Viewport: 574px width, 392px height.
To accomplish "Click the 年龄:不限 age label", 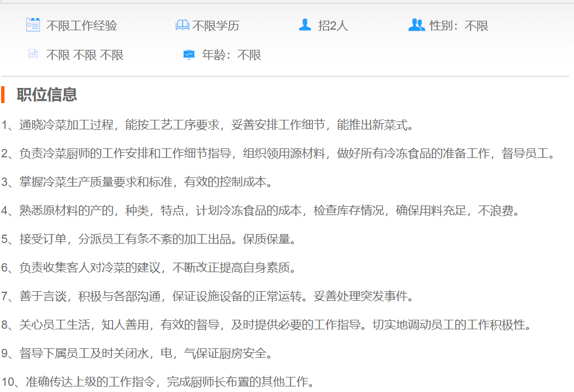I will click(231, 55).
